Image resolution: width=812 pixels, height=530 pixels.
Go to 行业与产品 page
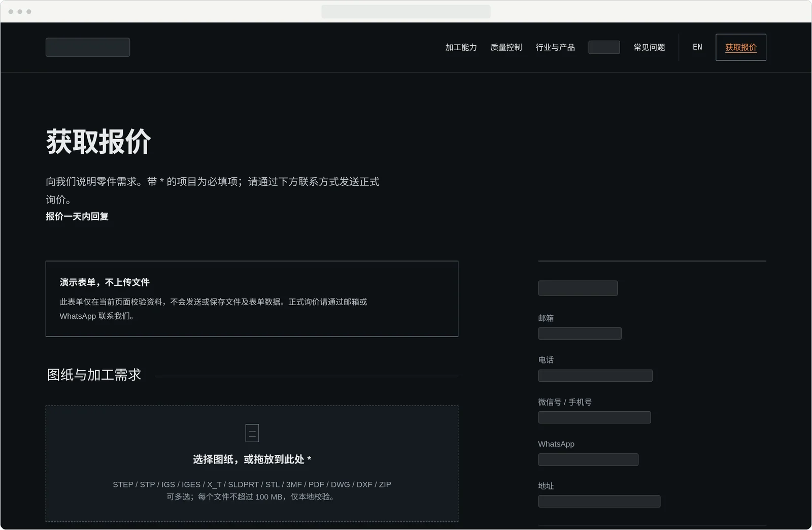click(x=555, y=47)
